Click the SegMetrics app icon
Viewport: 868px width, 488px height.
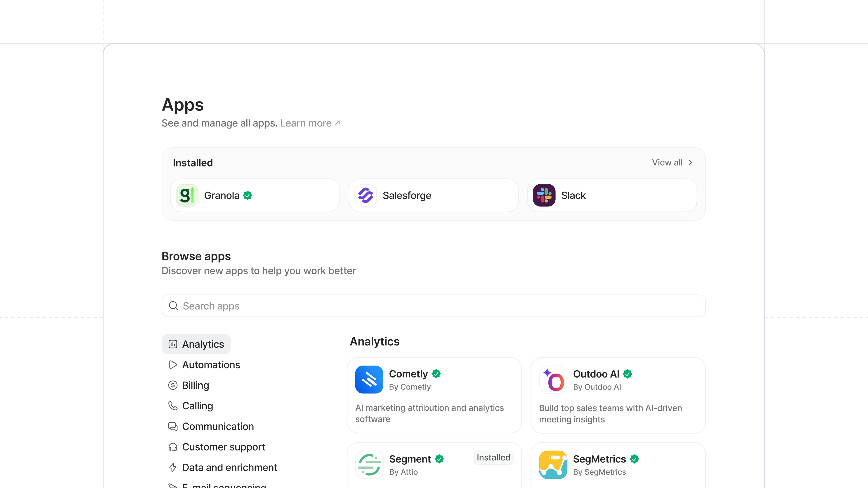553,465
